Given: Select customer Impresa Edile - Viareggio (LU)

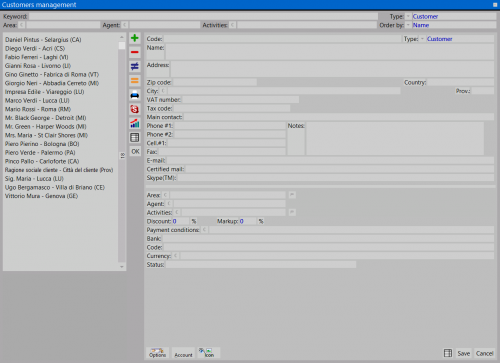Looking at the screenshot, I should click(x=44, y=92).
